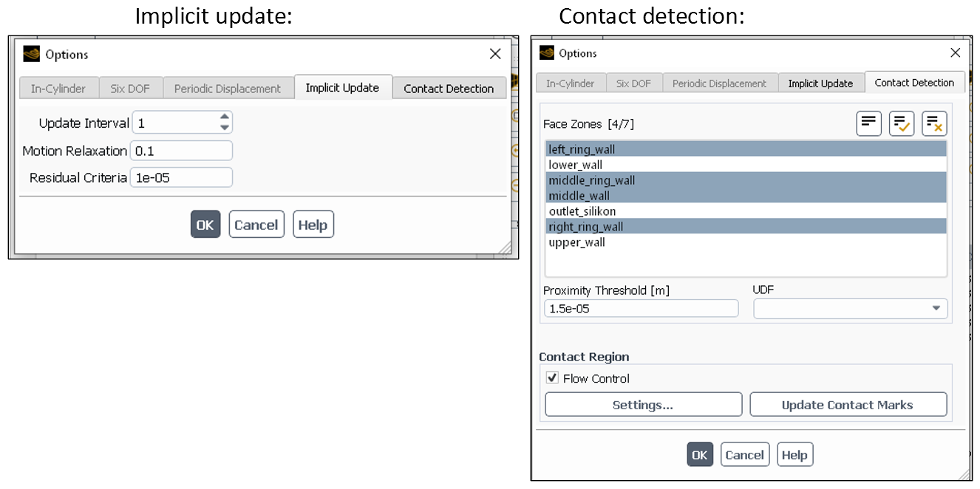Open Periodic Displacement tab in the right dialog
Screen dimensions: 980x489
pyautogui.click(x=719, y=83)
